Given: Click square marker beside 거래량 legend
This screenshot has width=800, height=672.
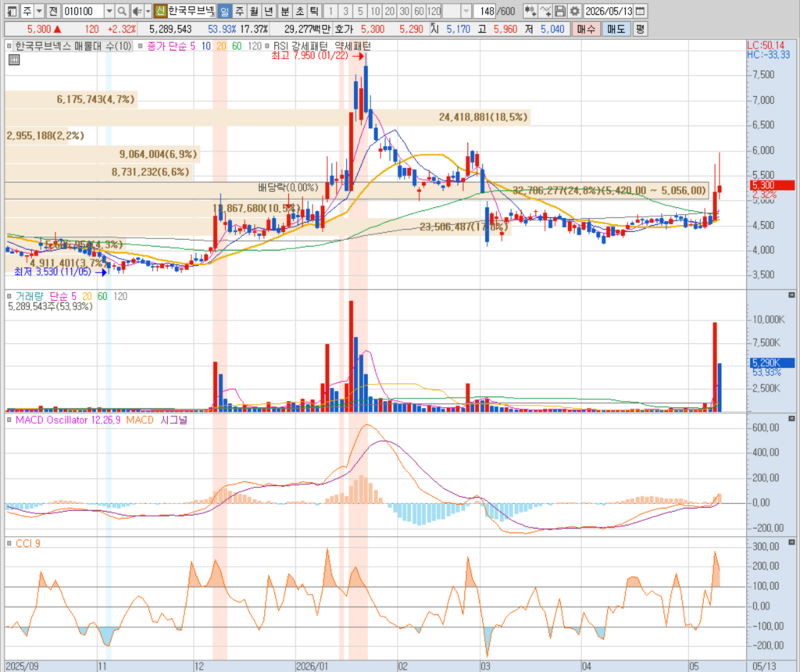Looking at the screenshot, I should click(9, 296).
